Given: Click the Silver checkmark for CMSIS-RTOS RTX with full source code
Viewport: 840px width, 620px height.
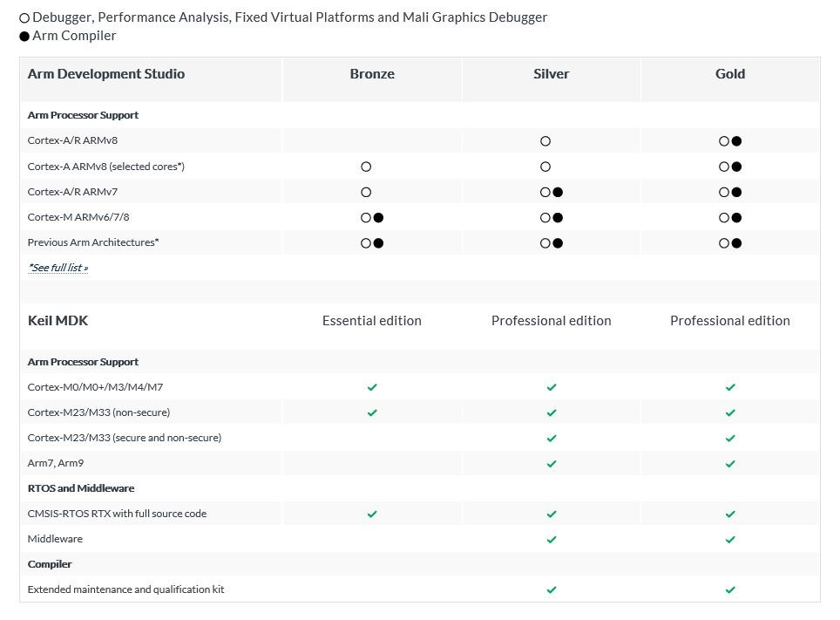Looking at the screenshot, I should pos(551,514).
